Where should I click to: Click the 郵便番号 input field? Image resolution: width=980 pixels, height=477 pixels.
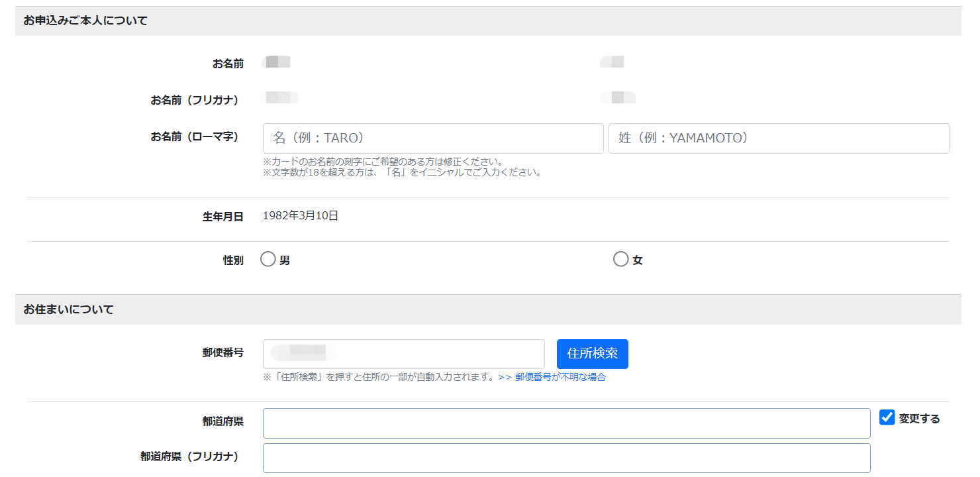pos(404,354)
